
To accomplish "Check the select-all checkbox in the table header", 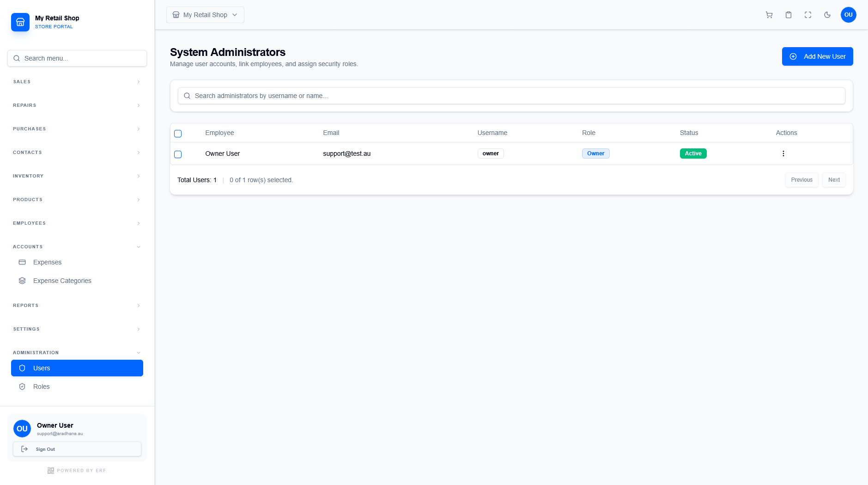I will pos(178,133).
